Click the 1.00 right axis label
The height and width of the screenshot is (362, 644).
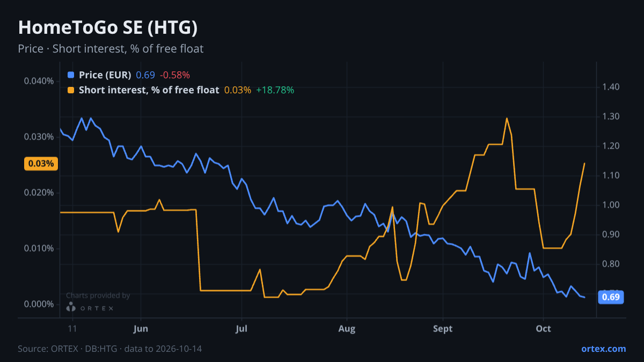pos(611,205)
